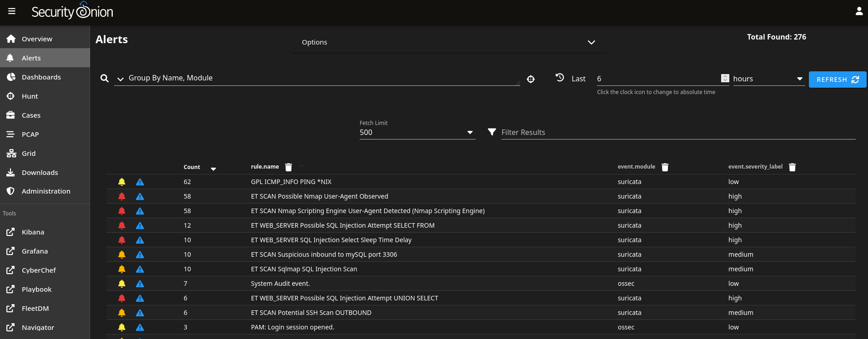Screen dimensions: 868x339
Task: Click the search magnifier icon
Action: (105, 78)
